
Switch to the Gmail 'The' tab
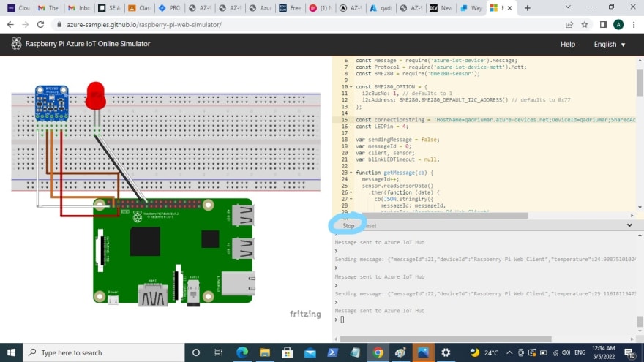[48, 8]
